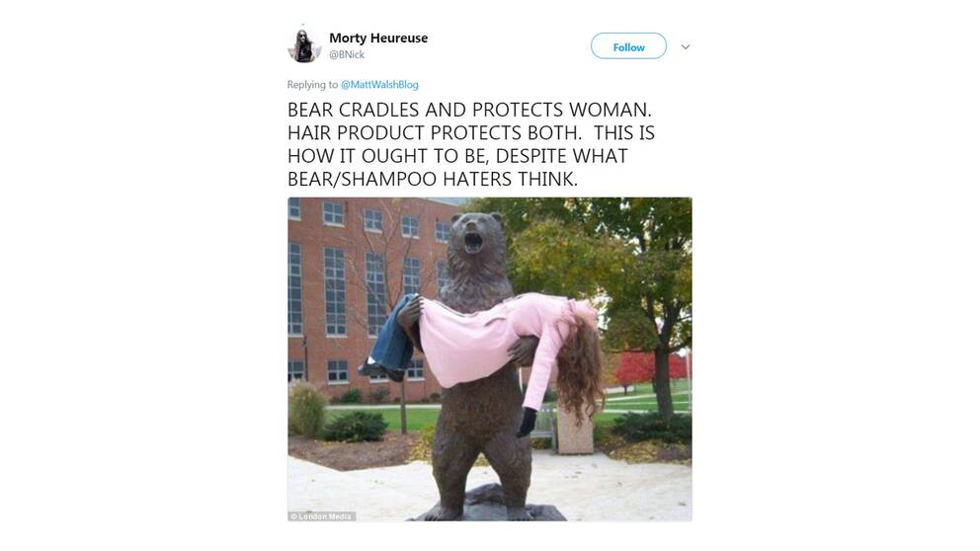Click the blue jeans in the photo
980x551 pixels.
click(392, 334)
